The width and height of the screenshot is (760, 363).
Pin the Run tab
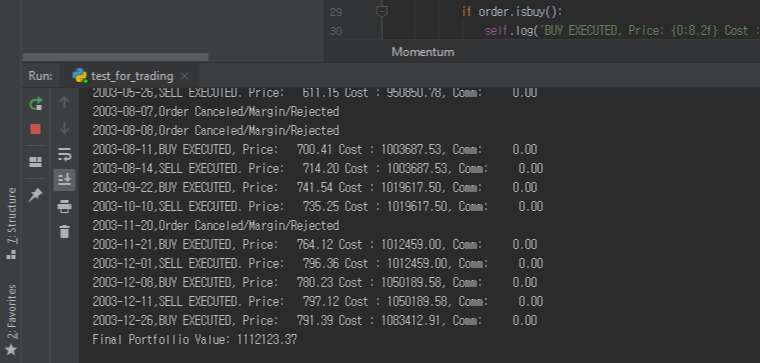[x=35, y=195]
